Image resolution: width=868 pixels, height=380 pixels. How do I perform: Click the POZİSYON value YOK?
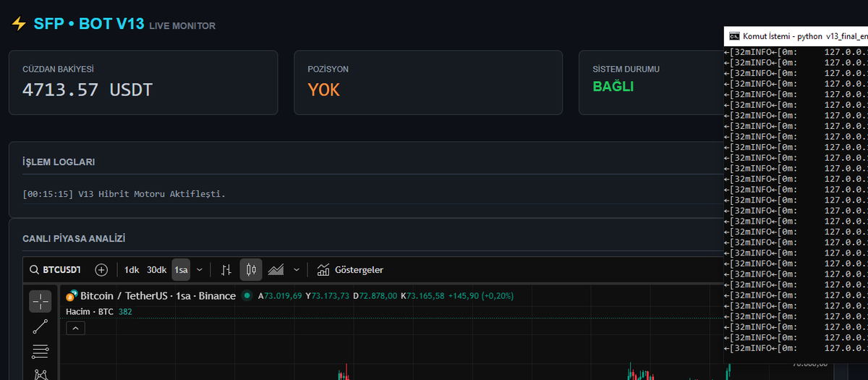pyautogui.click(x=324, y=90)
